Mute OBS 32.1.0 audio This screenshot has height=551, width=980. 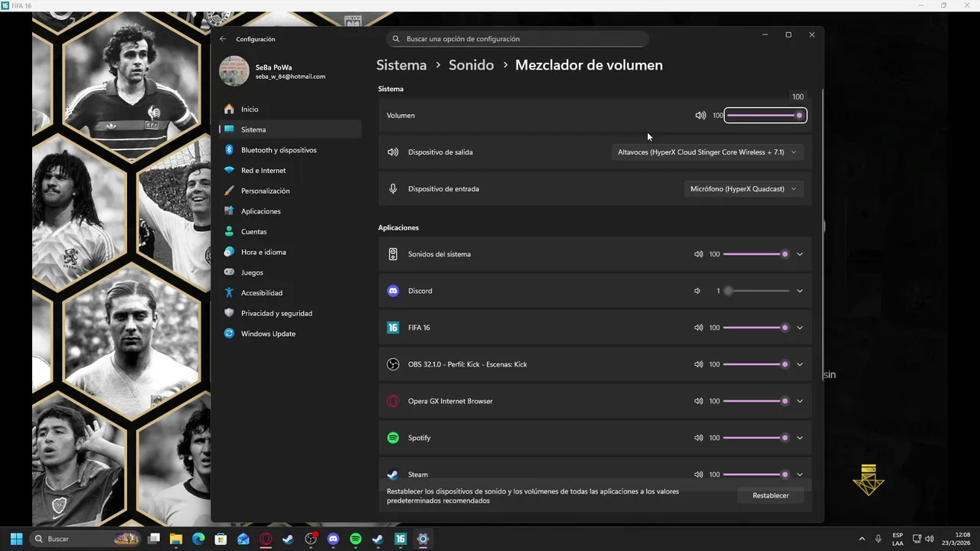pyautogui.click(x=698, y=364)
